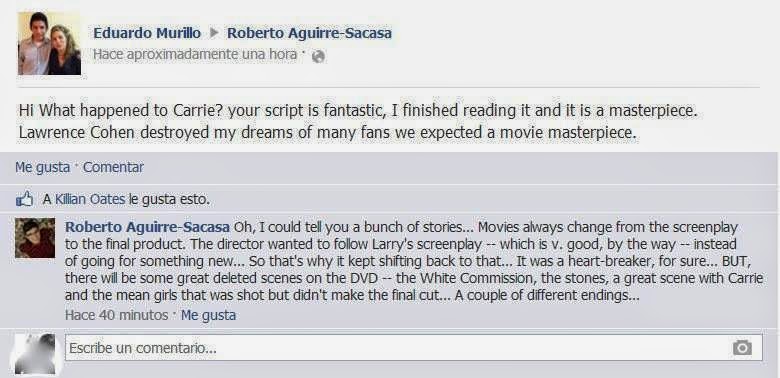The height and width of the screenshot is (378, 780).
Task: Click 'le gusta esto' in the likes summary
Action: (169, 200)
